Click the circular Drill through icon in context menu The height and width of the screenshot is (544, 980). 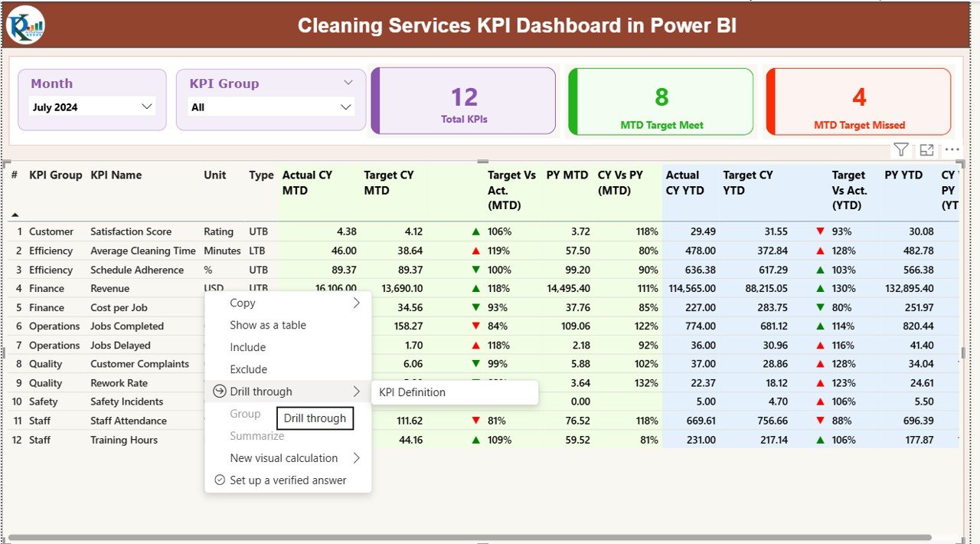[x=220, y=391]
